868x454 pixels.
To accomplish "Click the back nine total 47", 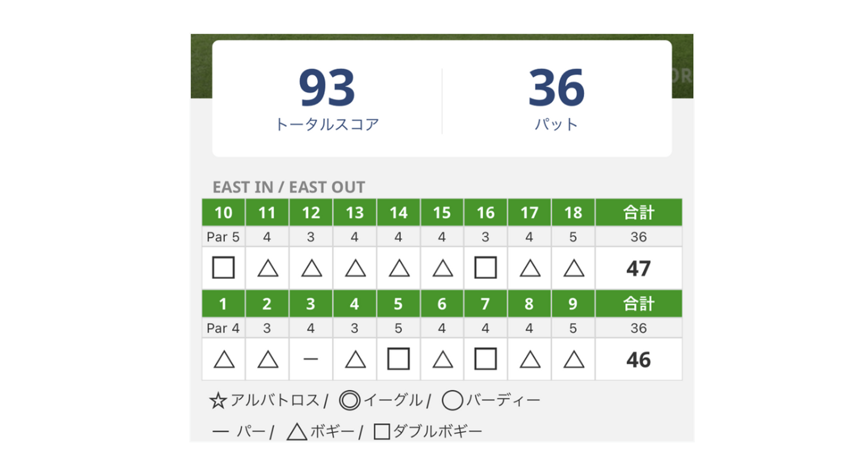I will [x=638, y=268].
